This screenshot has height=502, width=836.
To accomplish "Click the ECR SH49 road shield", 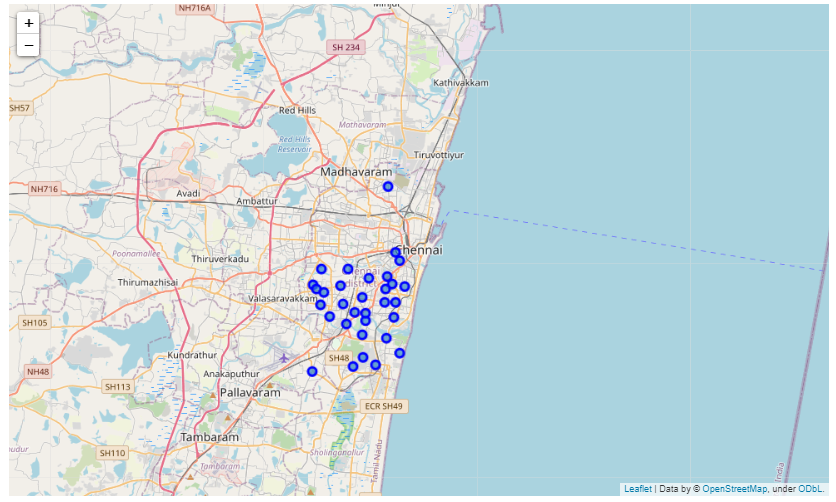I will point(384,406).
